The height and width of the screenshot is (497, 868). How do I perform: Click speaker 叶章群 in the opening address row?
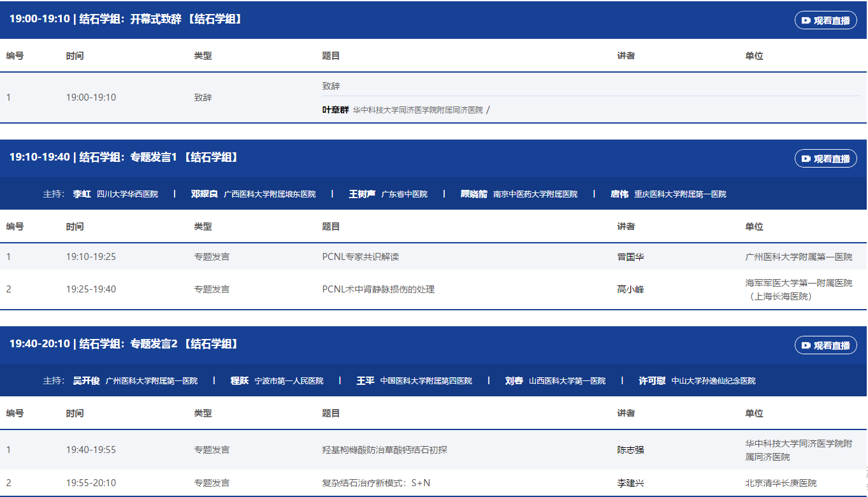335,110
